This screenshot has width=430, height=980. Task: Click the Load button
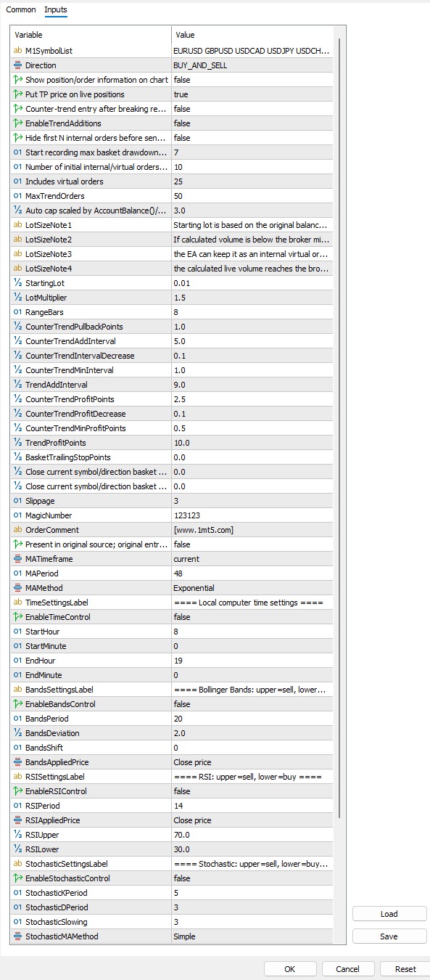tap(389, 914)
